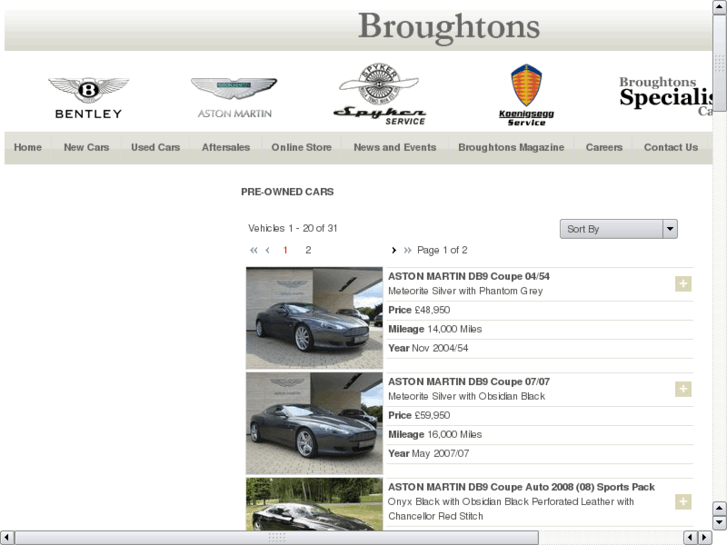727x545 pixels.
Task: Select page 1 in pagination
Action: pos(285,250)
